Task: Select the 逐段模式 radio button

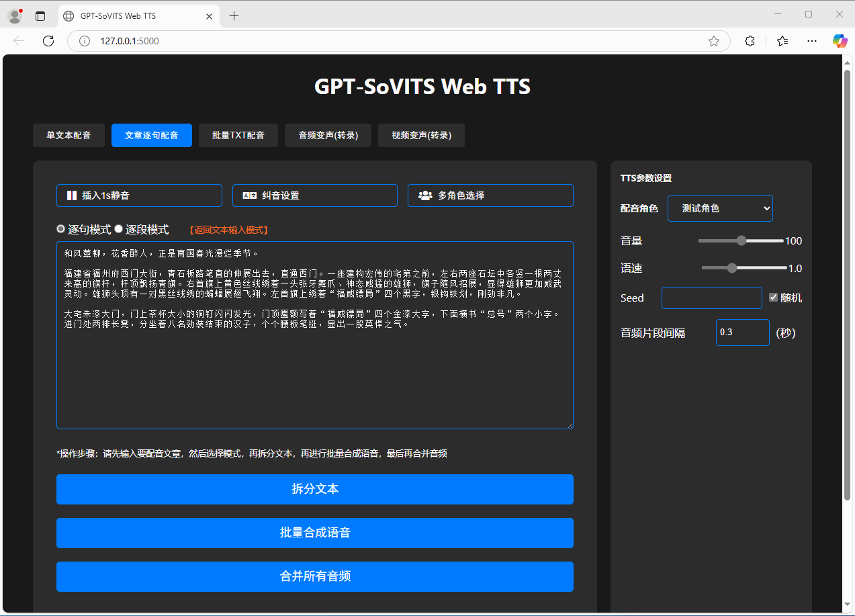Action: [x=118, y=228]
